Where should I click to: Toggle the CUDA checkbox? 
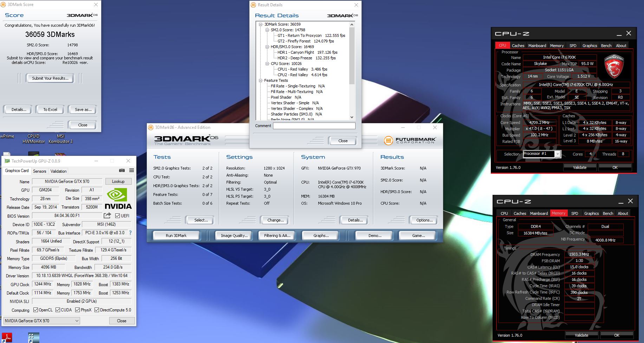click(58, 310)
